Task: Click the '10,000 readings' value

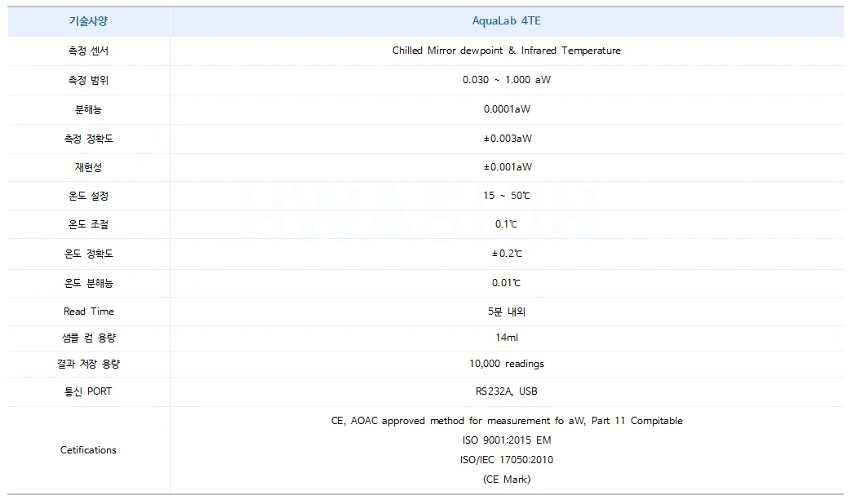Action: [x=507, y=364]
